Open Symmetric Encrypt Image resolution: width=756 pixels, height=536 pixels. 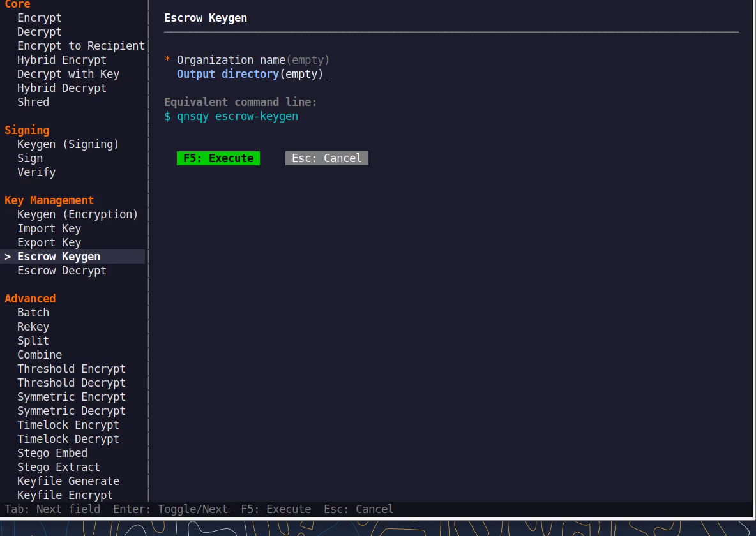(72, 396)
